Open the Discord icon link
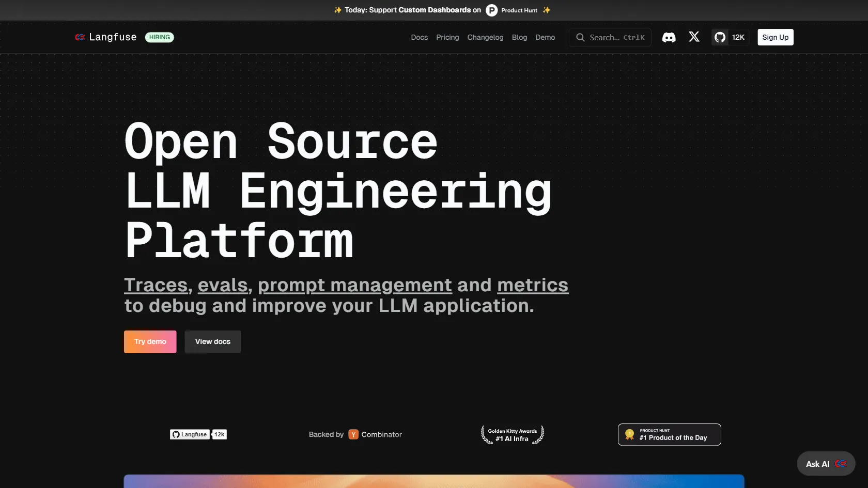 pyautogui.click(x=669, y=37)
